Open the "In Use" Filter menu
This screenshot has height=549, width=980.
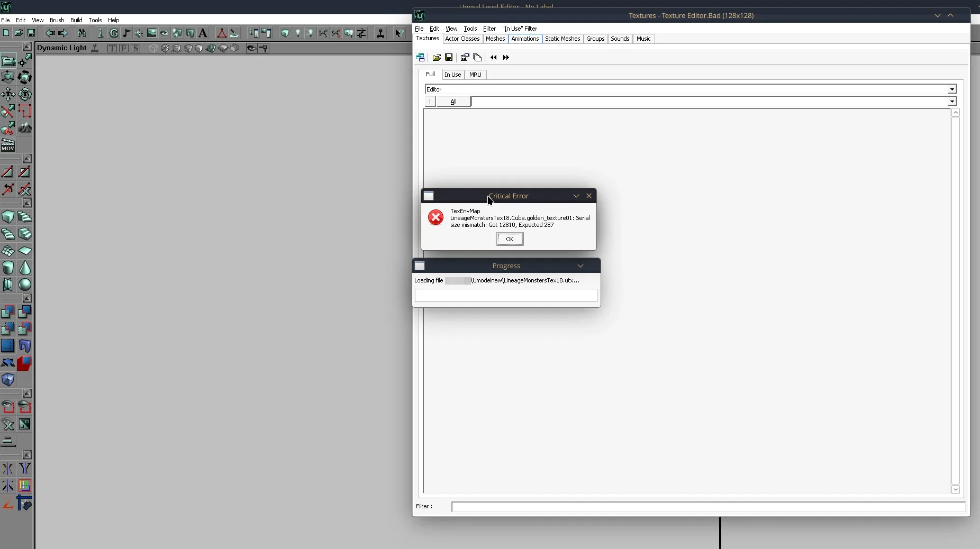pos(520,29)
